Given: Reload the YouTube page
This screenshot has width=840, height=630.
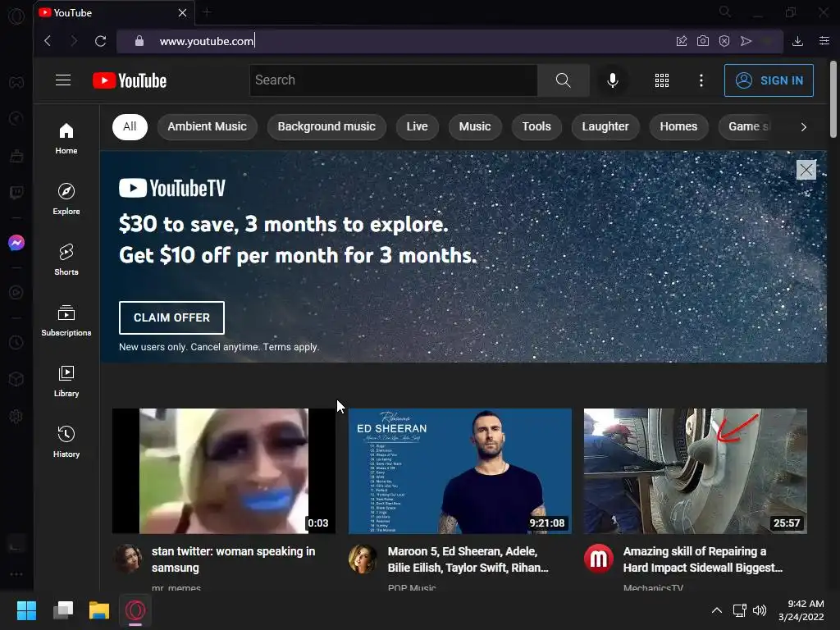Looking at the screenshot, I should click(100, 41).
